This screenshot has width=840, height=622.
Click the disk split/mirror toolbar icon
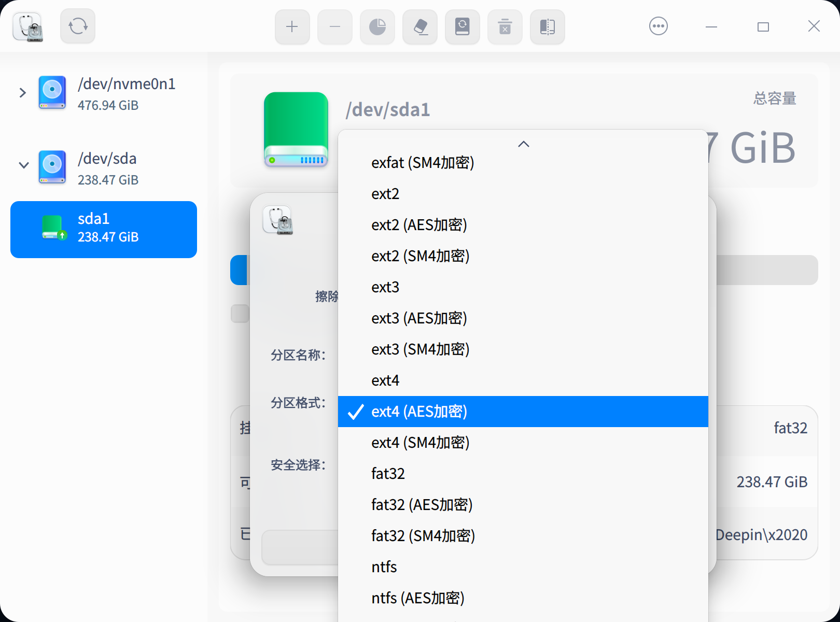[x=547, y=26]
